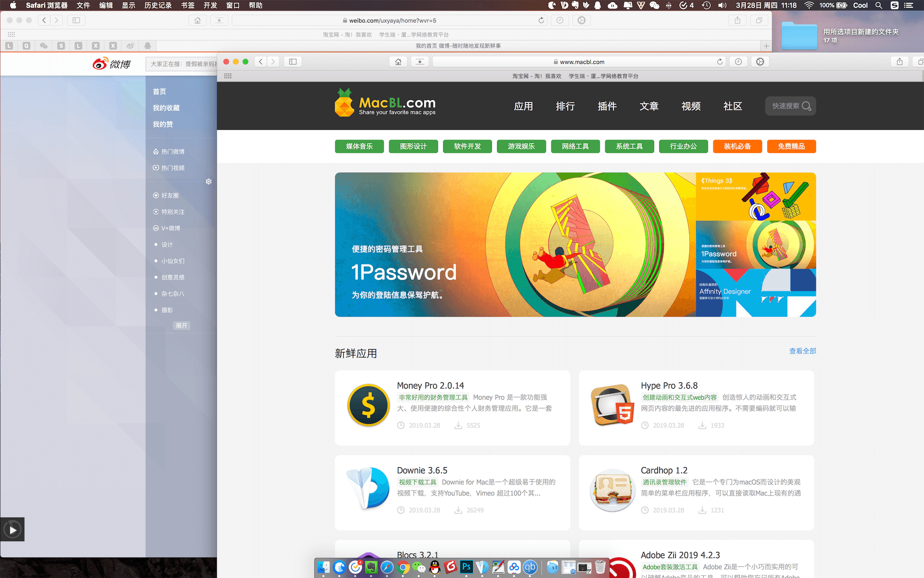
Task: Open the 书签 menu
Action: click(188, 5)
